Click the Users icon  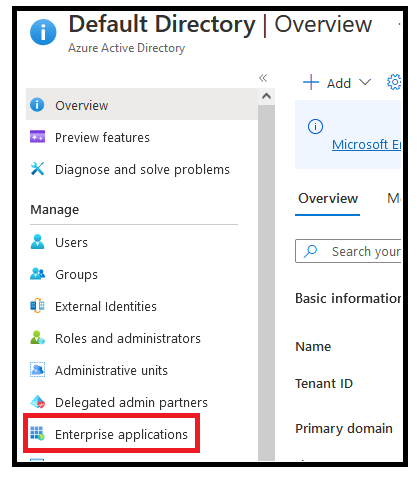point(37,242)
